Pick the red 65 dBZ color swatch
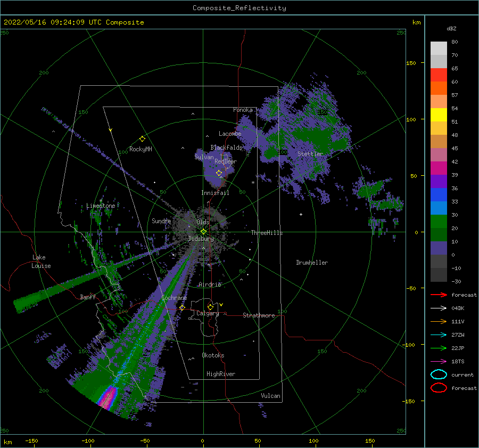Image resolution: width=479 pixels, height=448 pixels. coord(439,75)
